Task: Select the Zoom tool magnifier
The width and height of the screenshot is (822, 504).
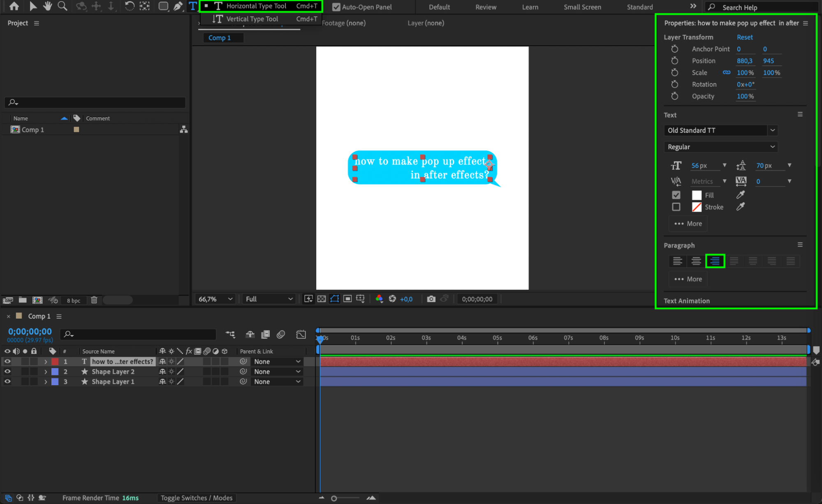Action: click(x=63, y=6)
